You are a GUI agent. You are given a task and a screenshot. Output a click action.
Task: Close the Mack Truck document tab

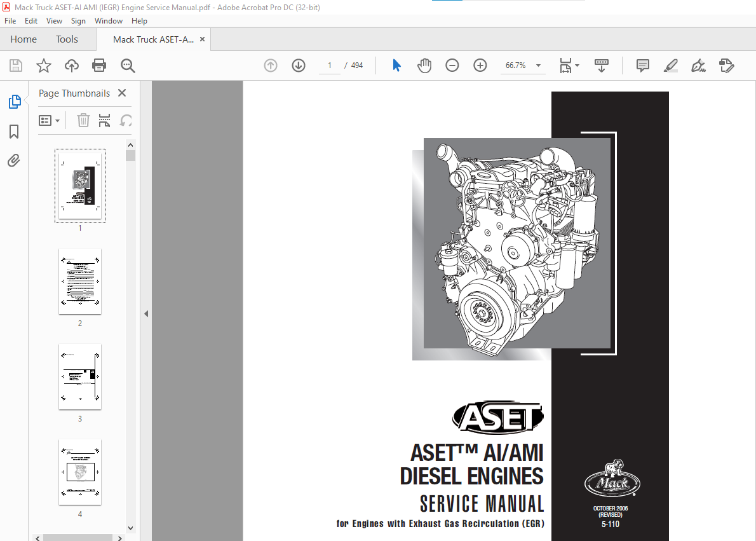click(x=203, y=39)
